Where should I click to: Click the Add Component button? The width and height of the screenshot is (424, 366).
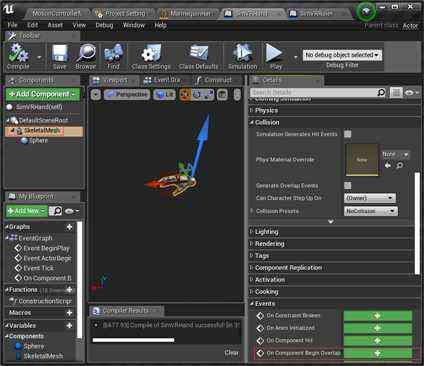click(x=43, y=94)
